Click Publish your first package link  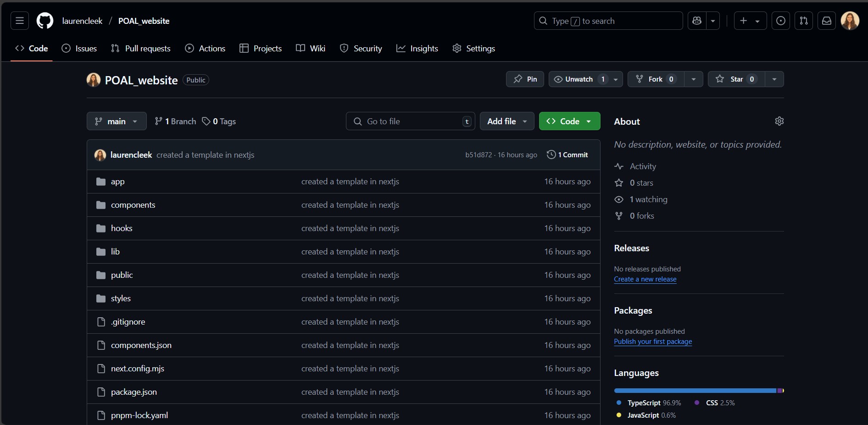(x=653, y=342)
